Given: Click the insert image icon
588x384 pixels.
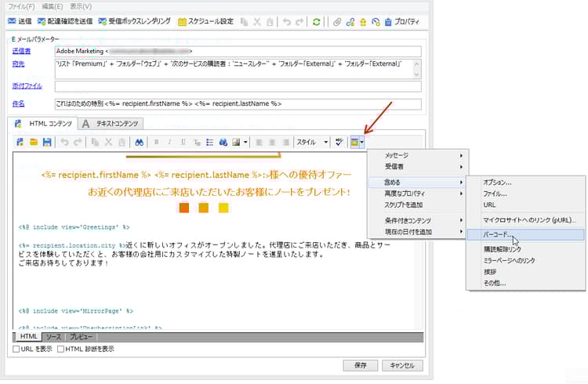Looking at the screenshot, I should pos(236,142).
